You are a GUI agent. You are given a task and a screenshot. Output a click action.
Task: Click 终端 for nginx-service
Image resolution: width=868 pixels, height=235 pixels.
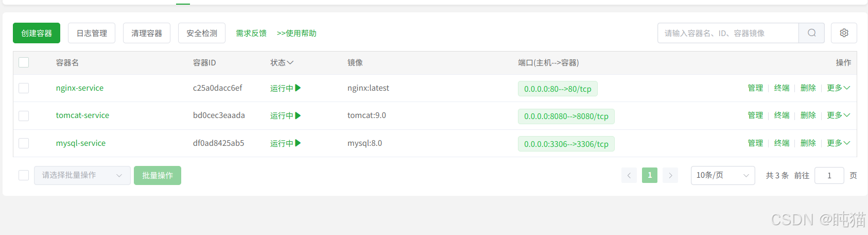click(x=782, y=88)
